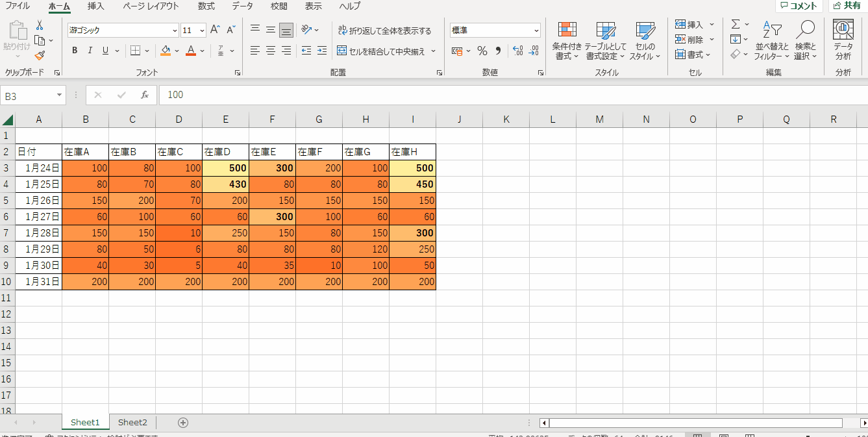Toggle Italic formatting
This screenshot has width=868, height=437.
coord(90,51)
